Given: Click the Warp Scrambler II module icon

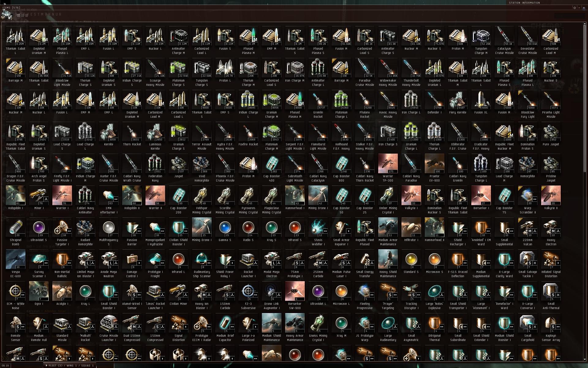Looking at the screenshot, I should pyautogui.click(x=528, y=195).
